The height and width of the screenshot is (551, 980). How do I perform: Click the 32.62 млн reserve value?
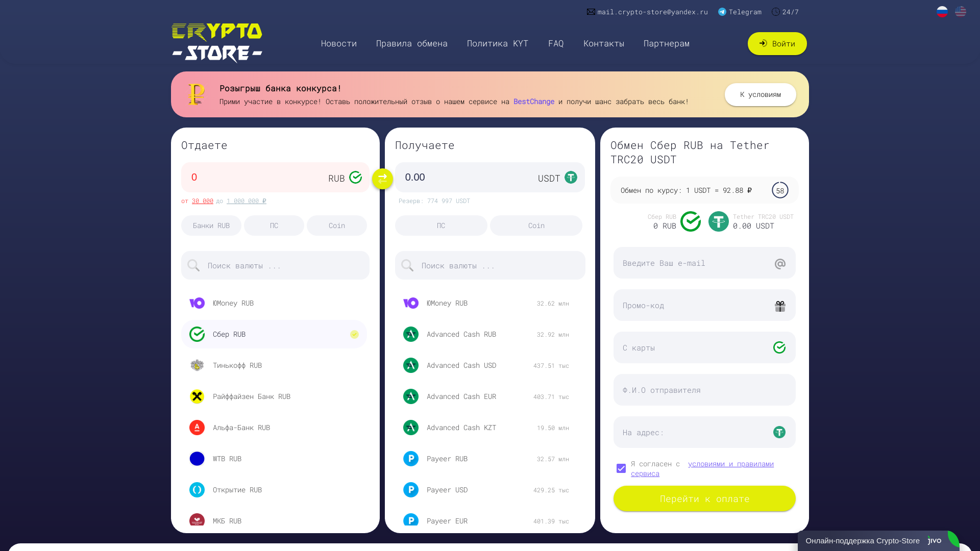point(553,304)
